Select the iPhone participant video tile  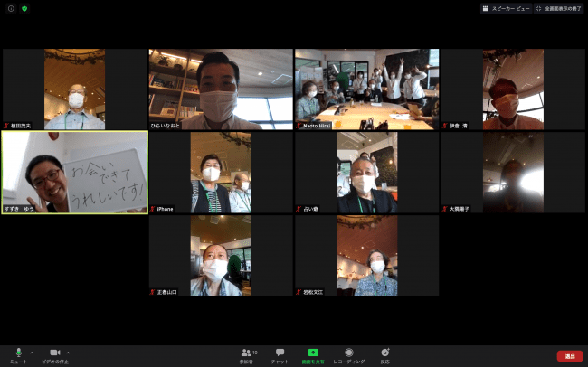click(221, 173)
